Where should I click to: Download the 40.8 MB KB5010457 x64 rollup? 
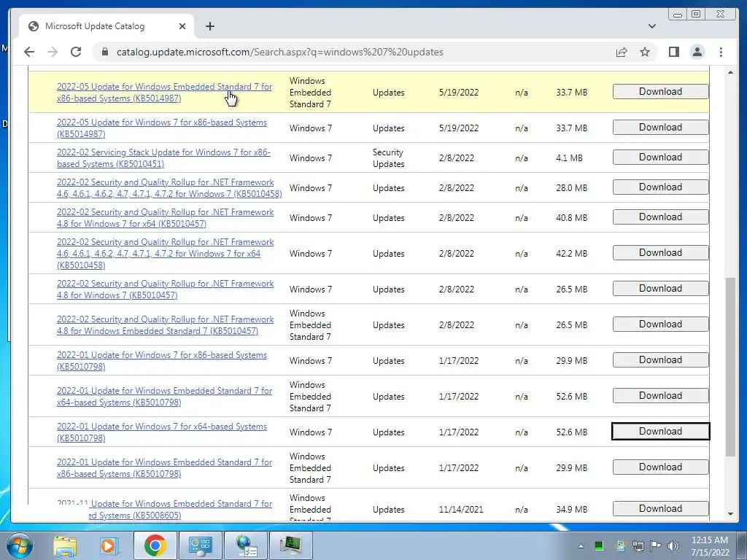660,217
